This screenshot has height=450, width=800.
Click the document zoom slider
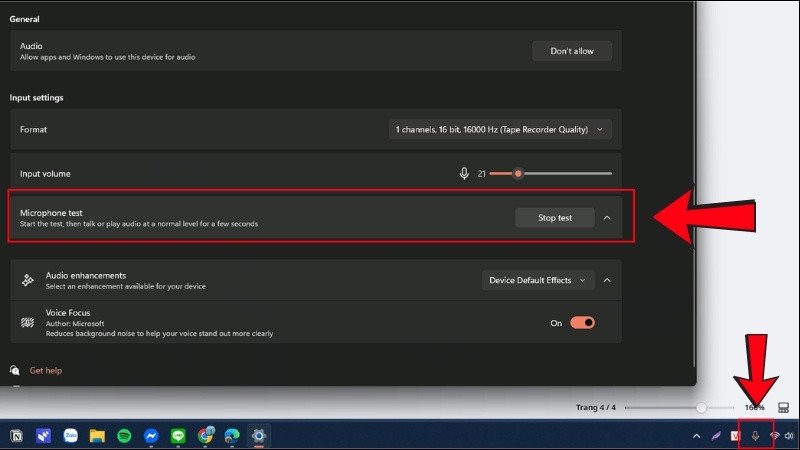tap(701, 407)
